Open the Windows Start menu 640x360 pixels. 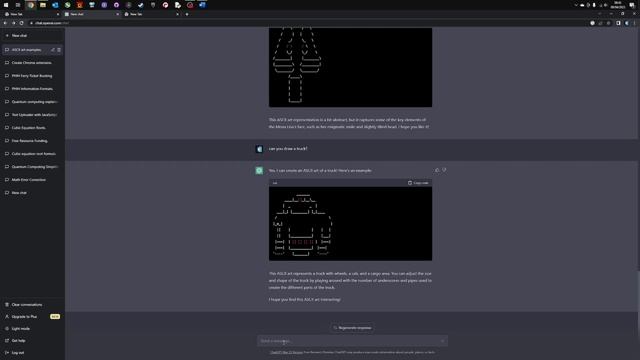pos(6,5)
